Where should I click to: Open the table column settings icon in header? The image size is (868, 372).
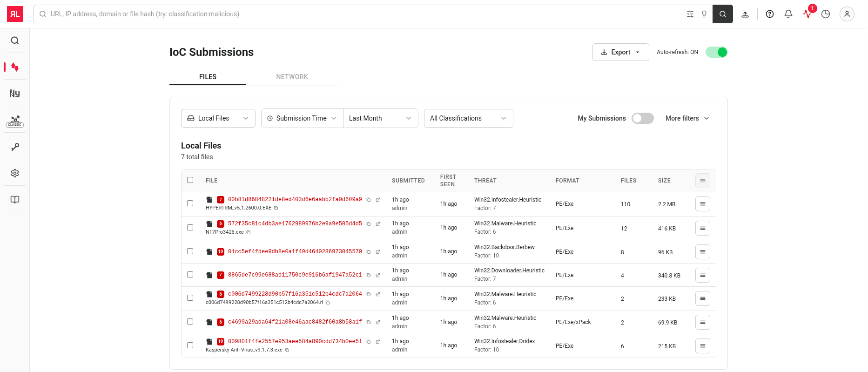[x=703, y=181]
